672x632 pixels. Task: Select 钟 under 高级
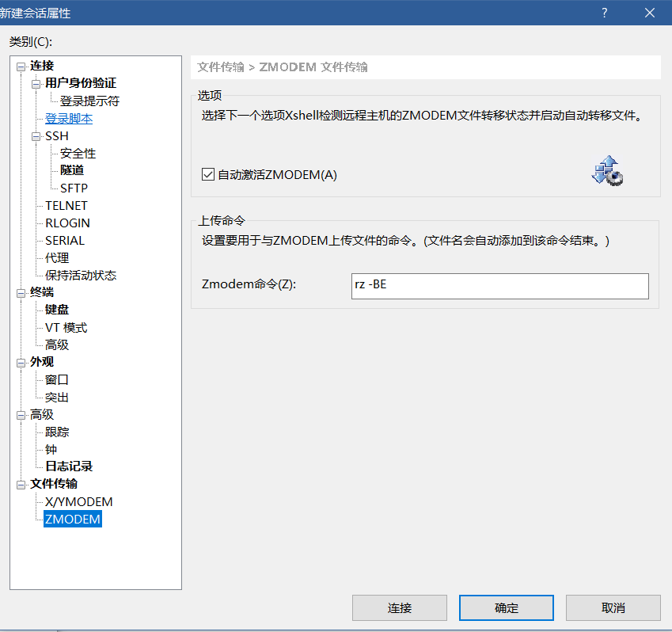(x=51, y=449)
